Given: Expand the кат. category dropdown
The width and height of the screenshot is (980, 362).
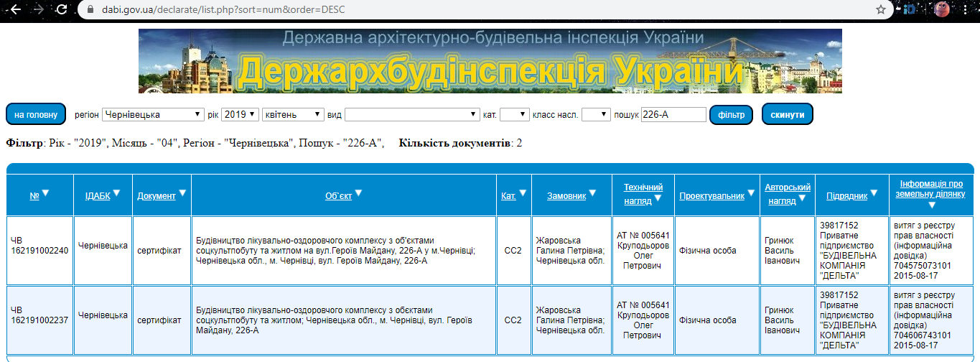Looking at the screenshot, I should tap(514, 115).
